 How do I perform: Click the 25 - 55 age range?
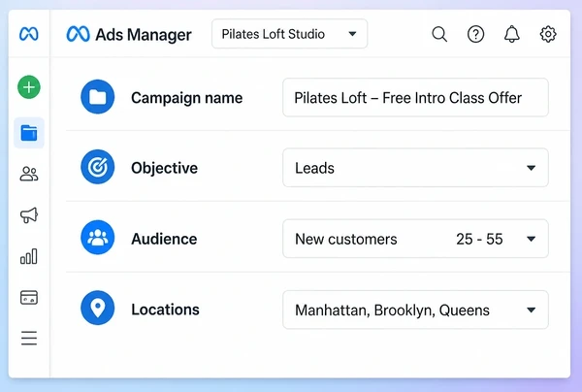pos(479,239)
